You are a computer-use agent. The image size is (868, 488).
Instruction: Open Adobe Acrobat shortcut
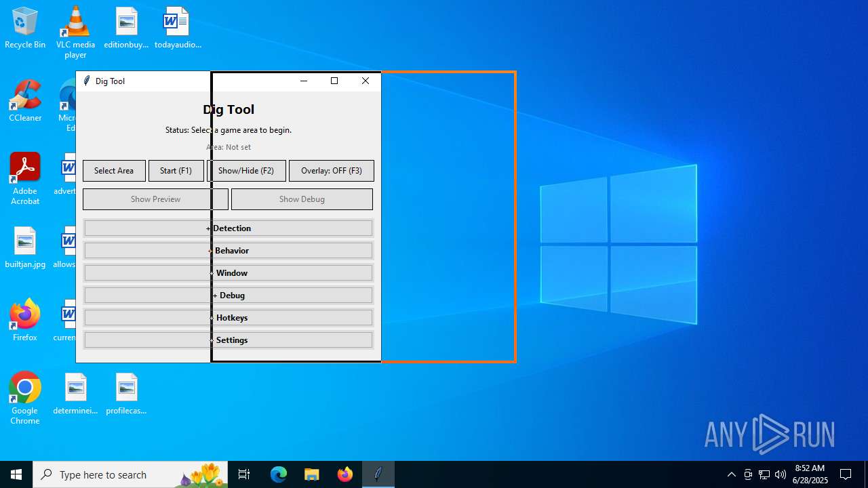pos(25,179)
